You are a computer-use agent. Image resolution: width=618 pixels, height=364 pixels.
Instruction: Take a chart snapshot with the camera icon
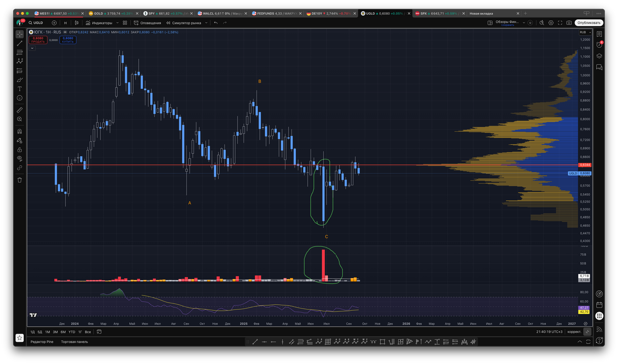click(569, 23)
